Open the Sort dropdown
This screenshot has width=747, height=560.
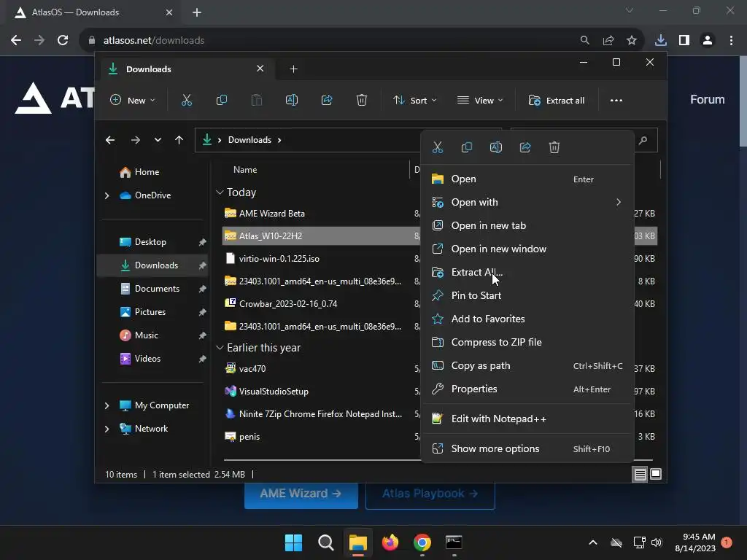click(414, 101)
